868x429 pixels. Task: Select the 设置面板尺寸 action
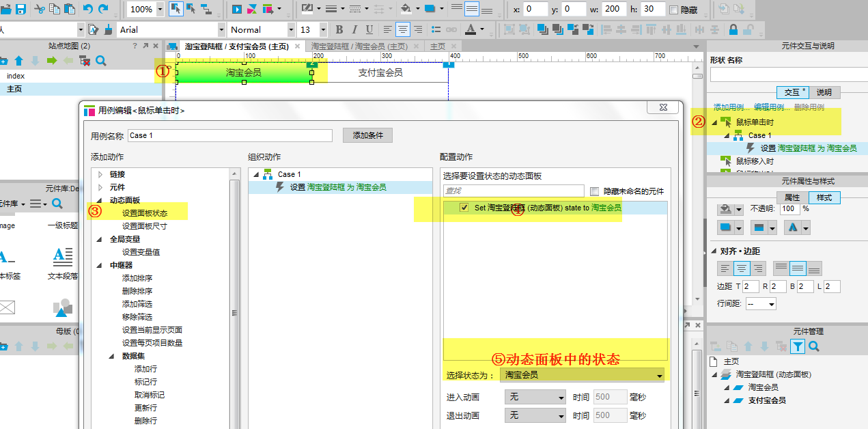(x=145, y=226)
